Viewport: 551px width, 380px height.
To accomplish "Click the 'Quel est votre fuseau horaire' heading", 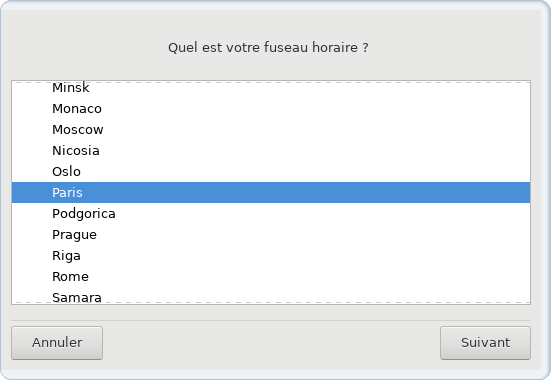I will click(x=268, y=47).
